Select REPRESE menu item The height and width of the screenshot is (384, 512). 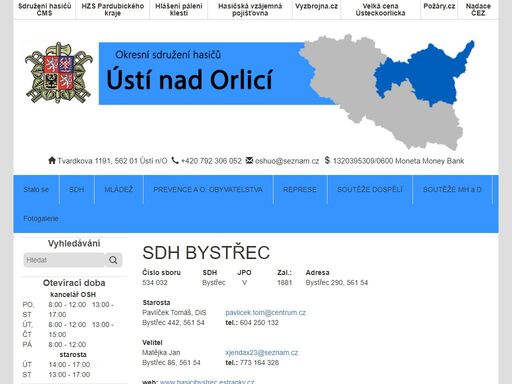[x=300, y=189]
